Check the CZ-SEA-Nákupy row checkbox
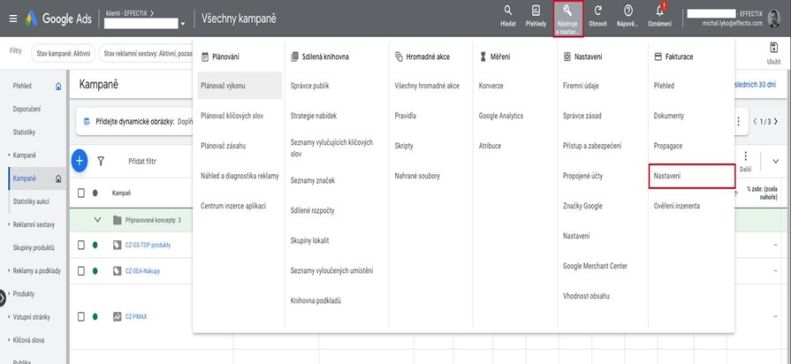Screen dimensions: 791x364 tap(81, 271)
